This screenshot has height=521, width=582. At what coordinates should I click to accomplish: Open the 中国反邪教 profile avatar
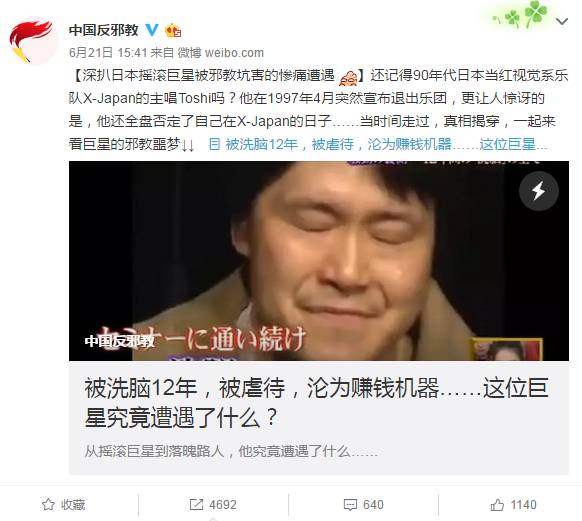[x=33, y=41]
